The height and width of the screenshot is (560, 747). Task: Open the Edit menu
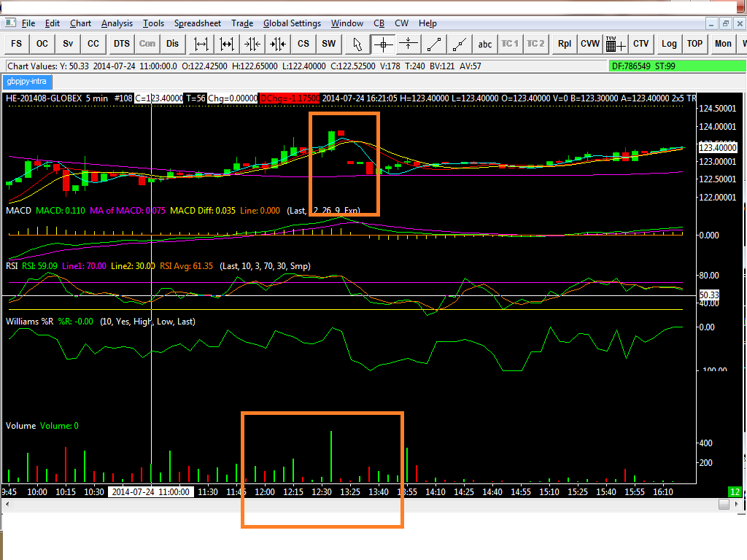click(53, 23)
